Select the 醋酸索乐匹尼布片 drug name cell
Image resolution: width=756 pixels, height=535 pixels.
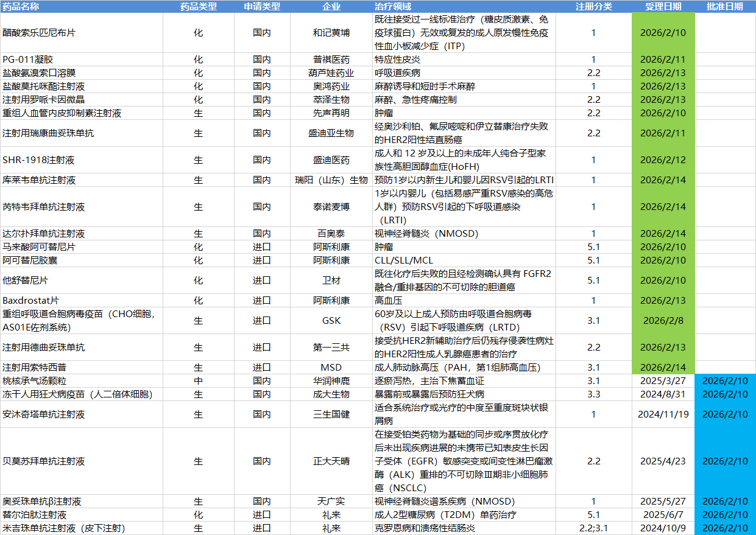[39, 33]
